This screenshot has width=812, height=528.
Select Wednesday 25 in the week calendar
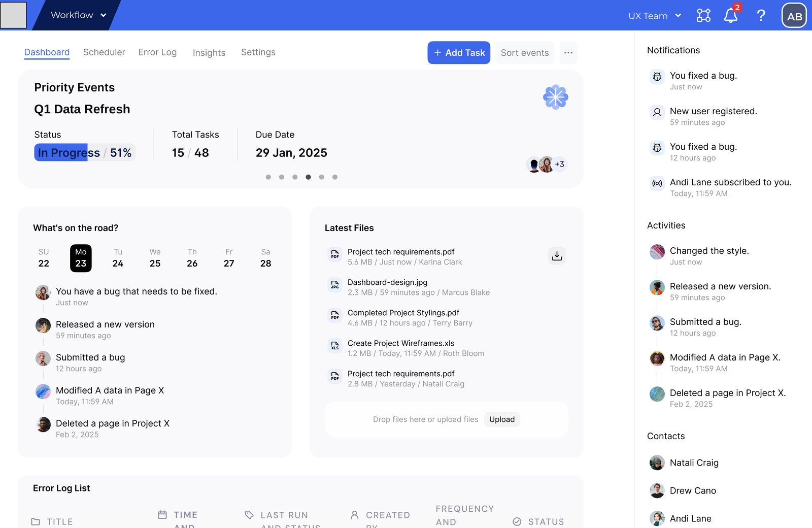point(155,258)
